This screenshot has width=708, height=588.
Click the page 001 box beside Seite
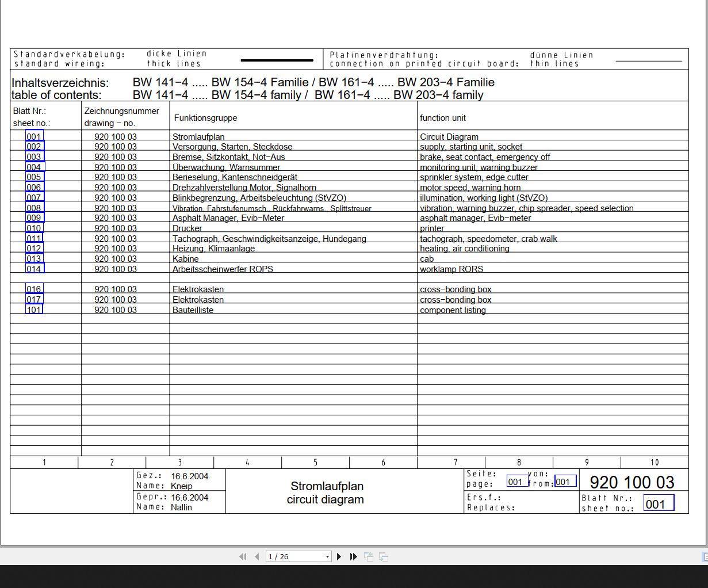point(517,482)
